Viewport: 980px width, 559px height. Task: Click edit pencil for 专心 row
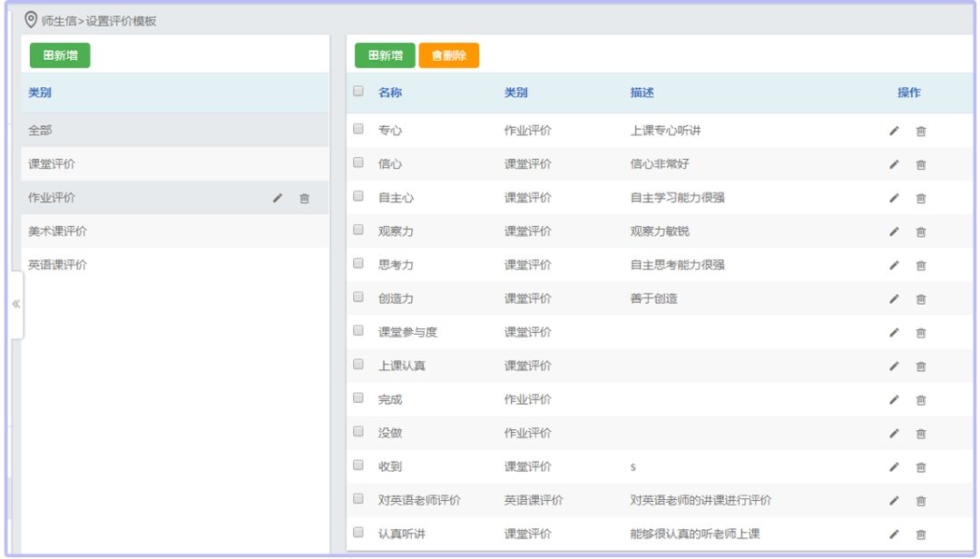(x=894, y=131)
